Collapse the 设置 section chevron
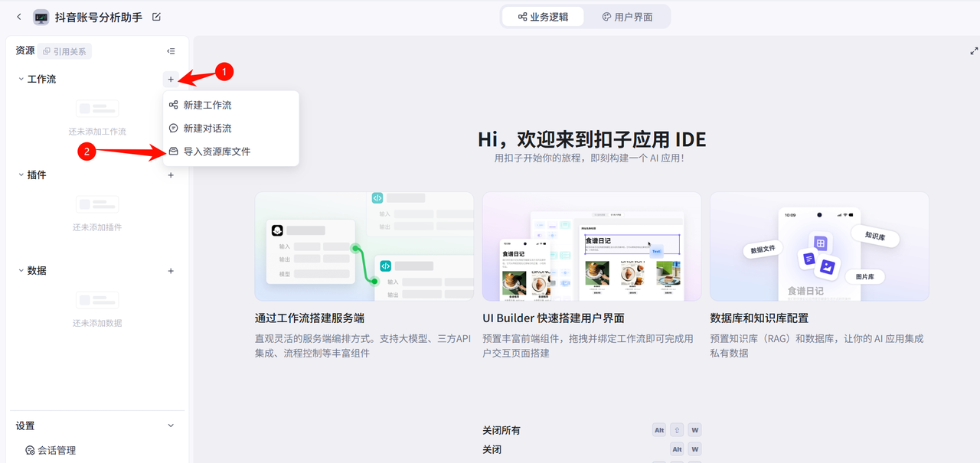The height and width of the screenshot is (463, 980). (x=171, y=426)
